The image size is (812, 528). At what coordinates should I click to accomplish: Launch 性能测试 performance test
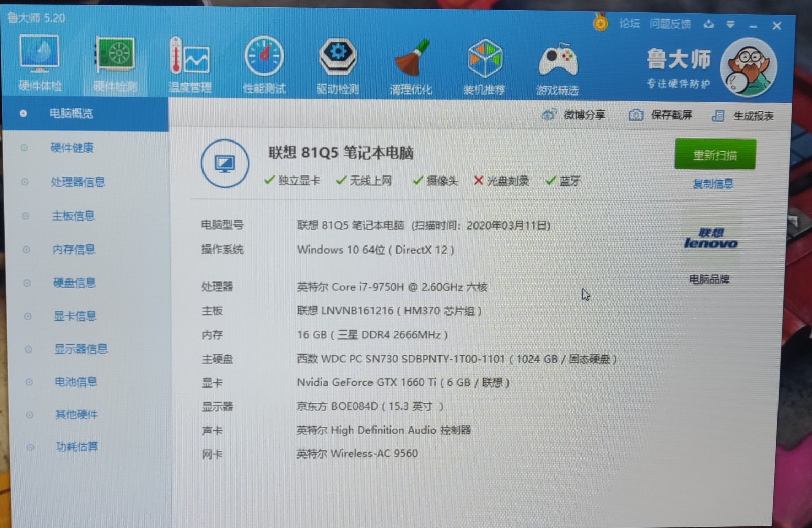pos(264,65)
